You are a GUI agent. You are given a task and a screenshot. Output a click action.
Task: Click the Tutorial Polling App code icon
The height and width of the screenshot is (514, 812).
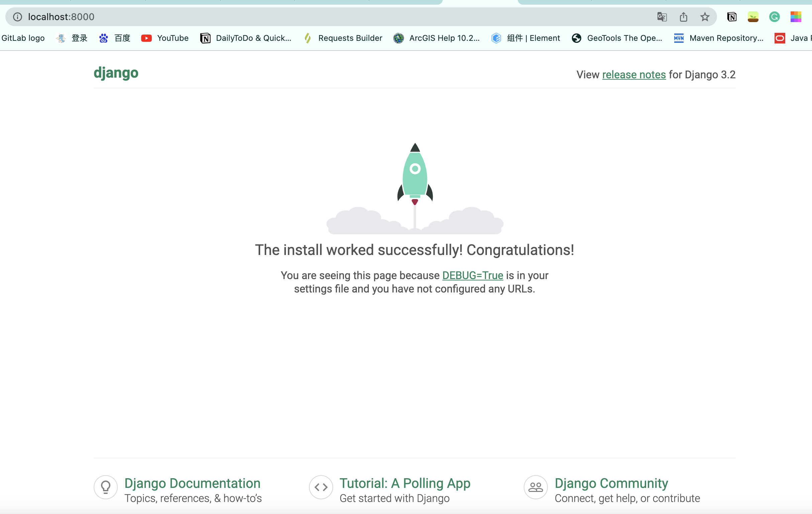[x=321, y=486]
